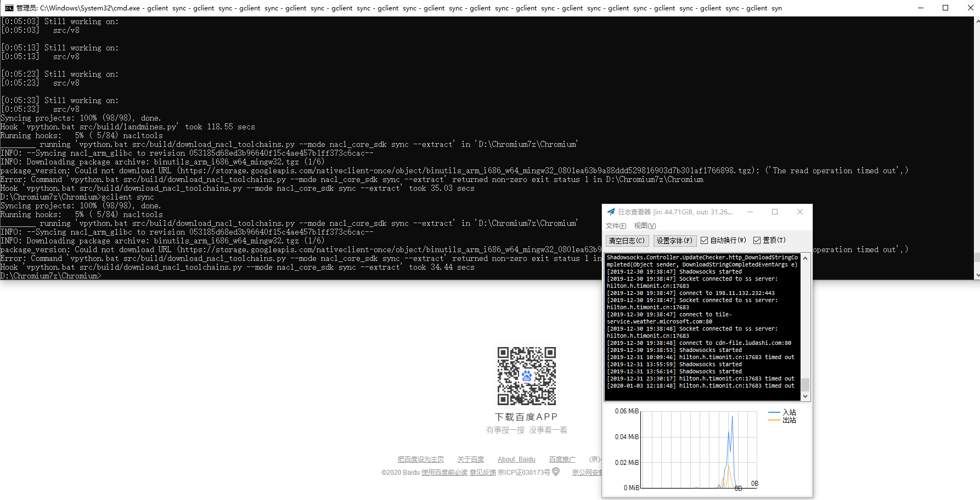Click the Shadowsocks paper plane icon in log viewer title bar

coord(611,212)
